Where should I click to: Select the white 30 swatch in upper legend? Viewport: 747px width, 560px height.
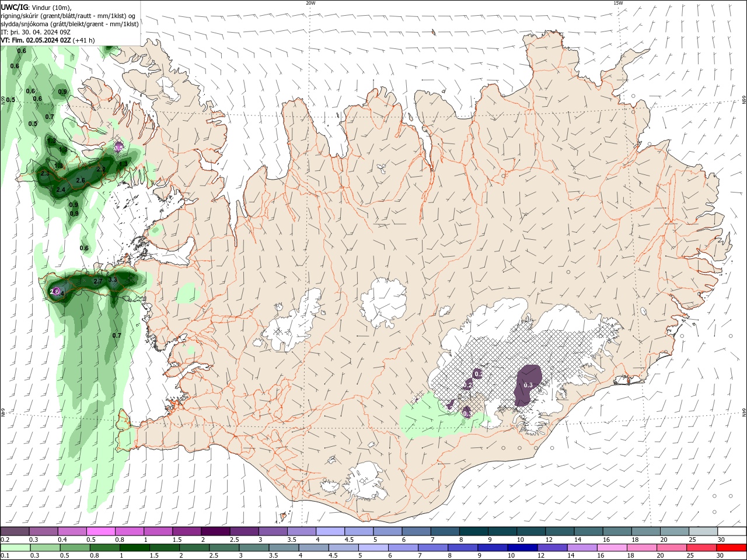732,531
